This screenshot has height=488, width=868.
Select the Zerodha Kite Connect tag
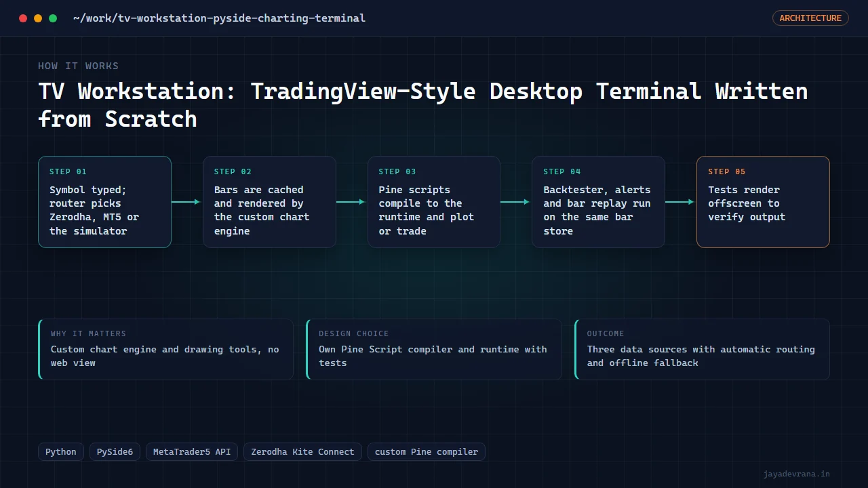coord(302,452)
